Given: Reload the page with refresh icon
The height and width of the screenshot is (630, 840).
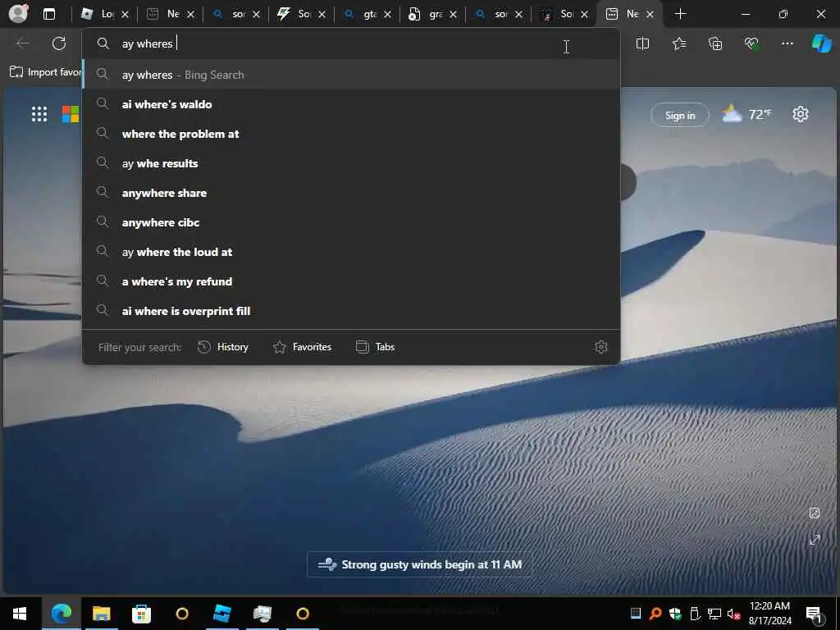Looking at the screenshot, I should click(59, 43).
